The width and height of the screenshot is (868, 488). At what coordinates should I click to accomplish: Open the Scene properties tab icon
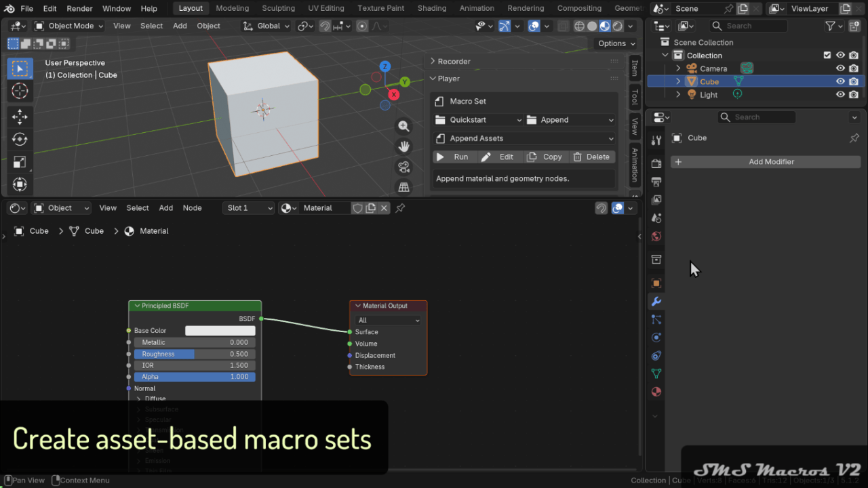coord(656,218)
